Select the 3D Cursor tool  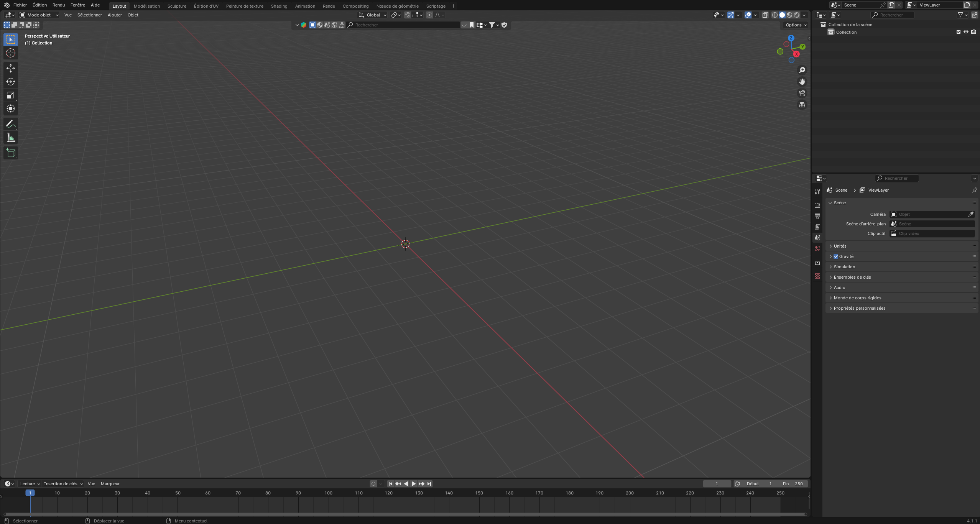pyautogui.click(x=11, y=53)
